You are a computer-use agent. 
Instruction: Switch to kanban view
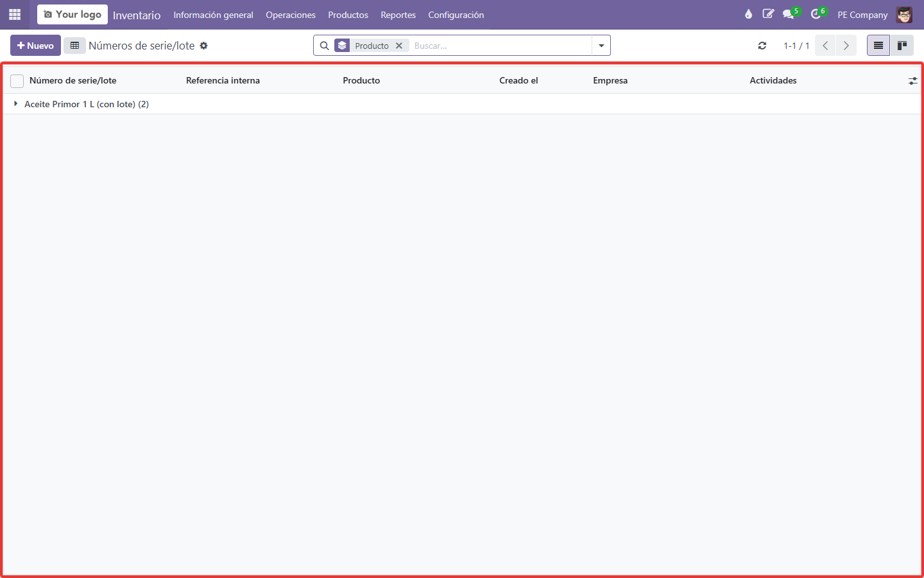[902, 46]
